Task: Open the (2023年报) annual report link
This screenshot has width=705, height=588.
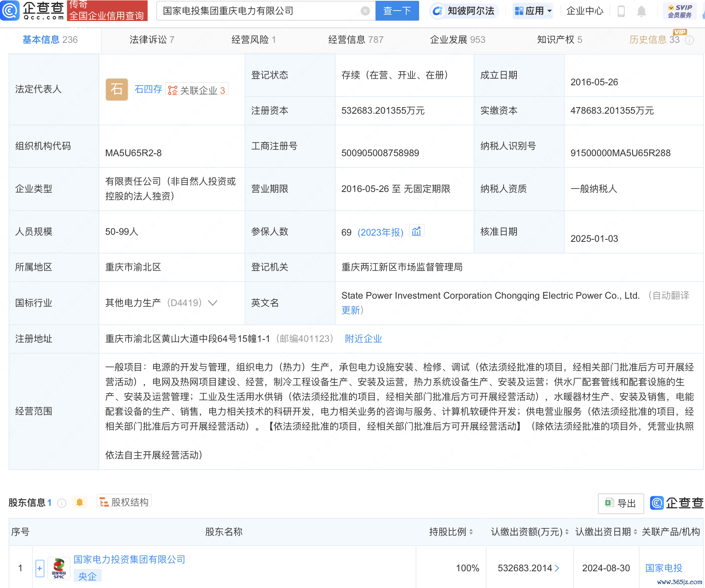Action: tap(381, 232)
